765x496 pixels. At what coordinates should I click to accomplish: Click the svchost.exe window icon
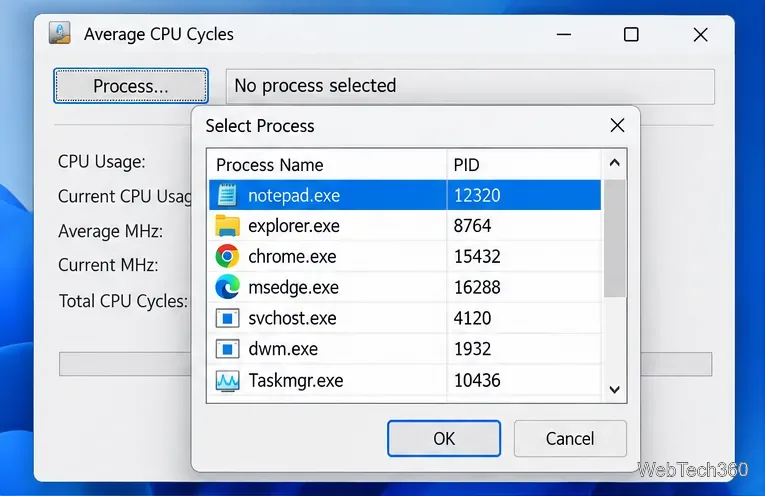point(227,318)
